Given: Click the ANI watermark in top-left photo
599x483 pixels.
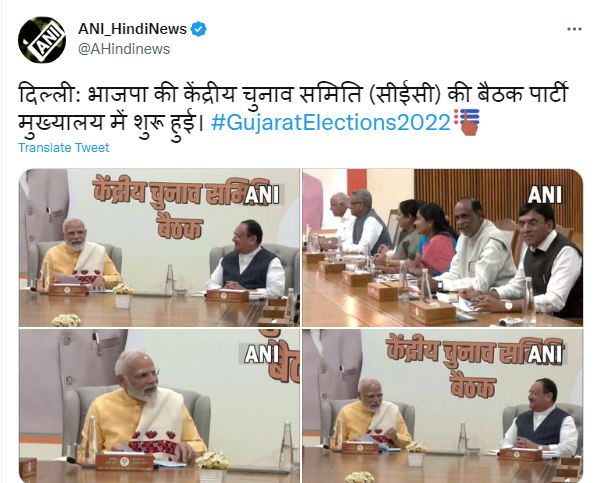Looking at the screenshot, I should point(262,194).
